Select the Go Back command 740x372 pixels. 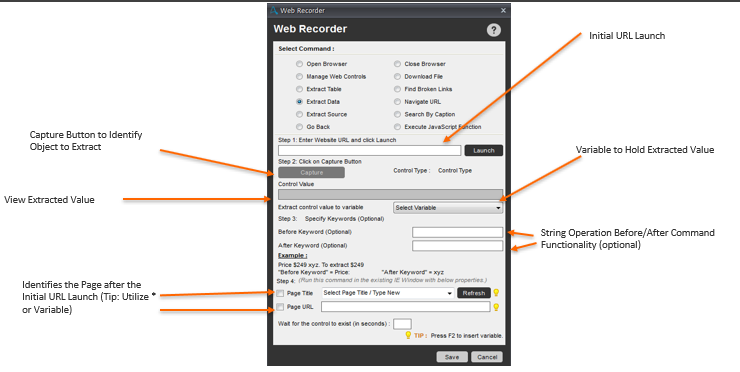299,127
